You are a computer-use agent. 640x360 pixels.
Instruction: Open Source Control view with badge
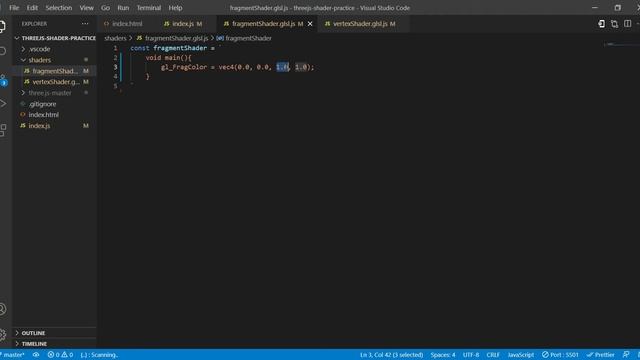tap(3, 80)
